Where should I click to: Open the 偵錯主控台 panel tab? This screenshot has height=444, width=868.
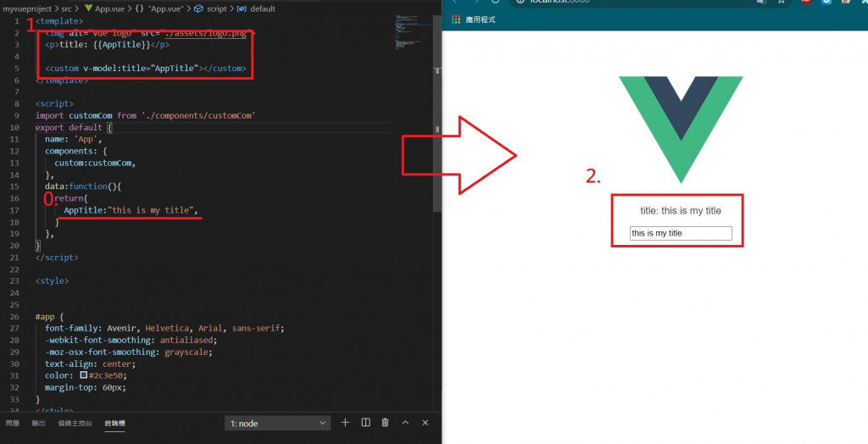(x=75, y=423)
